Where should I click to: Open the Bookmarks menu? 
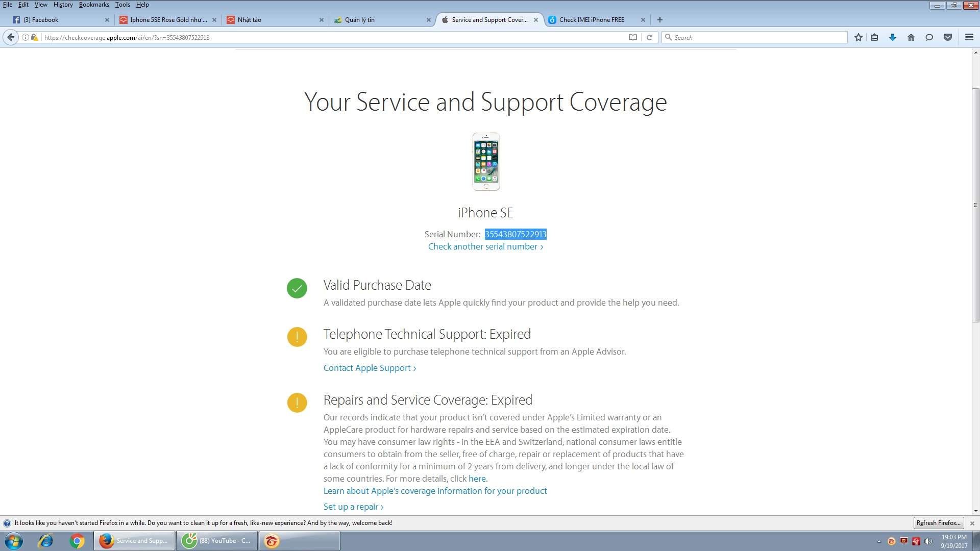pos(94,5)
